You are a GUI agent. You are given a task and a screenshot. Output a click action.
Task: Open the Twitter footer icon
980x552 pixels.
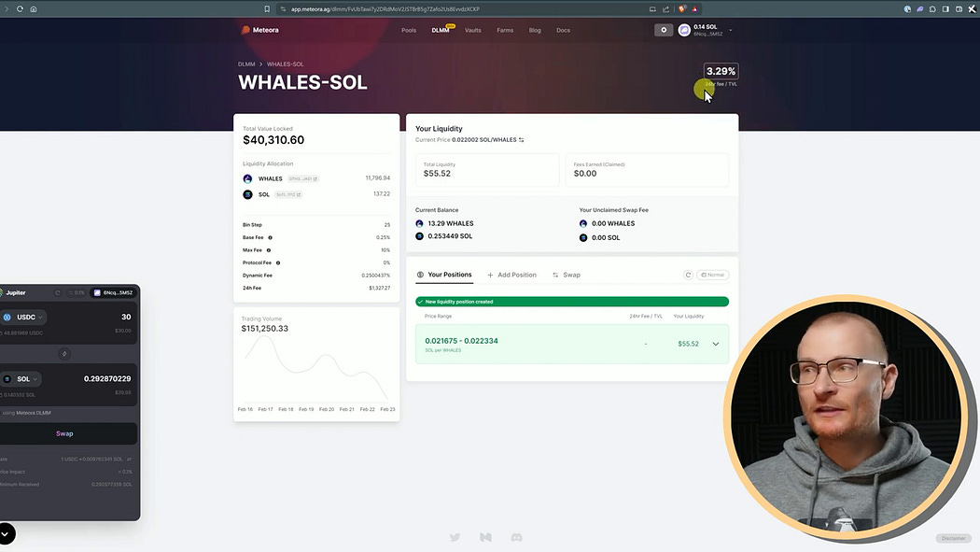[455, 537]
